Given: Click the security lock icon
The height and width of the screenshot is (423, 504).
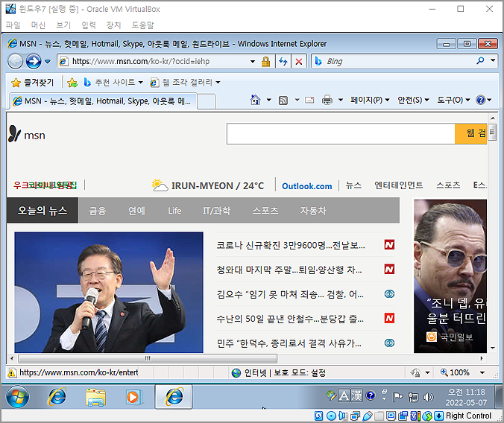Looking at the screenshot, I should 266,61.
